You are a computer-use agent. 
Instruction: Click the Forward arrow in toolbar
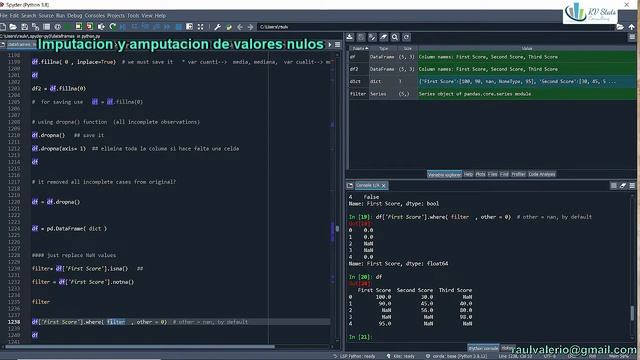[x=250, y=27]
